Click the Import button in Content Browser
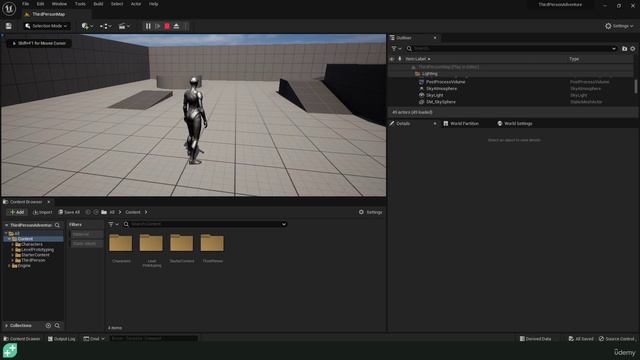 click(42, 212)
